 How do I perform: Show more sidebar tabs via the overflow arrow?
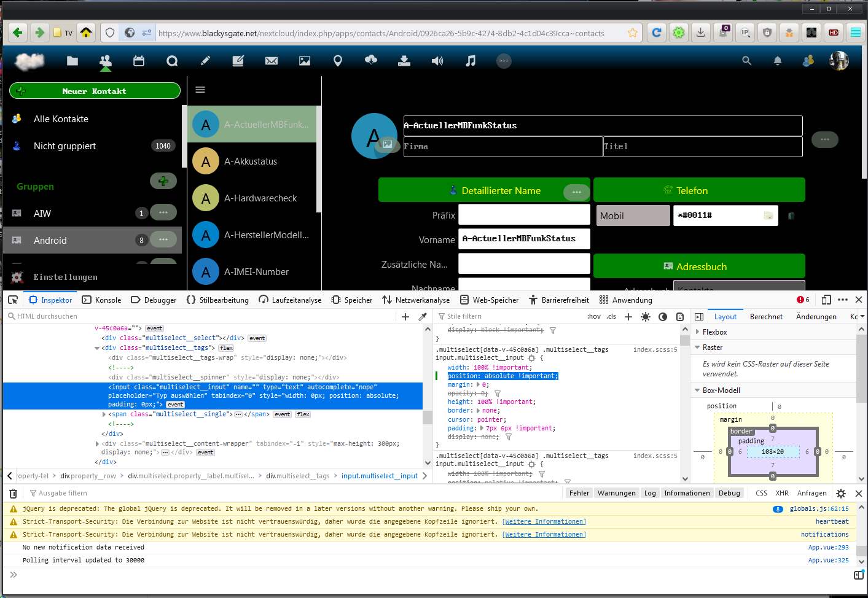coord(862,317)
